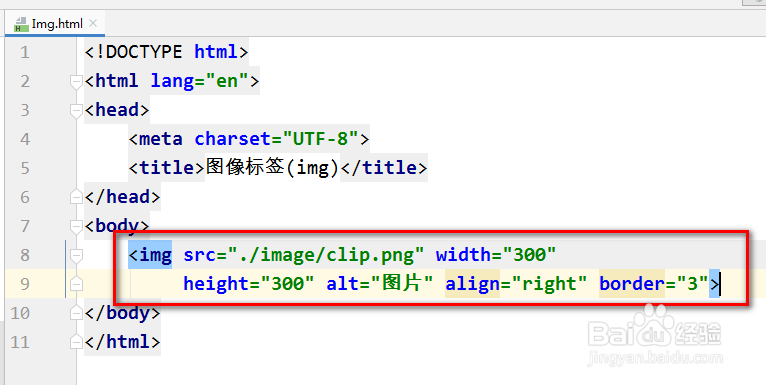Click the closing </body> tag
The height and width of the screenshot is (385, 766).
coord(123,313)
